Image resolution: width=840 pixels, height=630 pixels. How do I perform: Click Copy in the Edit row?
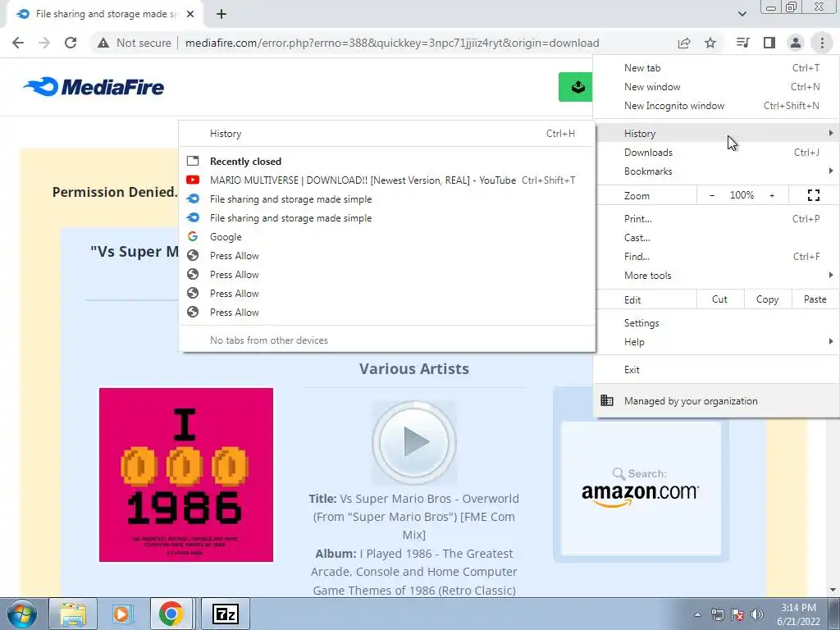(x=768, y=299)
